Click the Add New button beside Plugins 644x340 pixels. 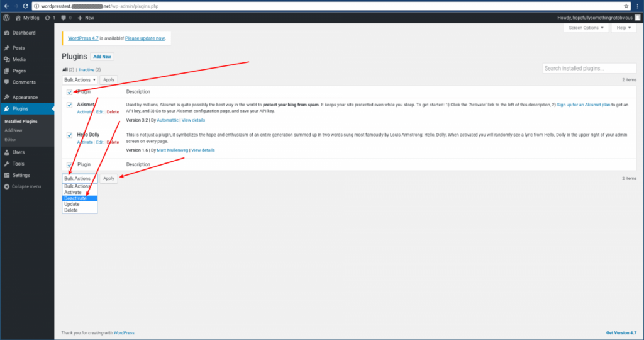point(102,57)
